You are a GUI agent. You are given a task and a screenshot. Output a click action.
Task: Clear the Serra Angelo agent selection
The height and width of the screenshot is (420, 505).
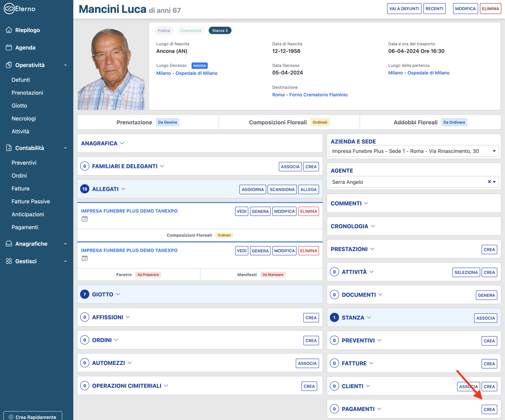(489, 182)
